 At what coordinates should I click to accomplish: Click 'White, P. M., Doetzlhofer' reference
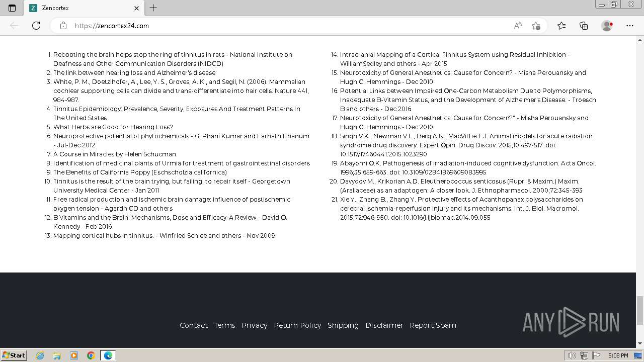click(181, 91)
